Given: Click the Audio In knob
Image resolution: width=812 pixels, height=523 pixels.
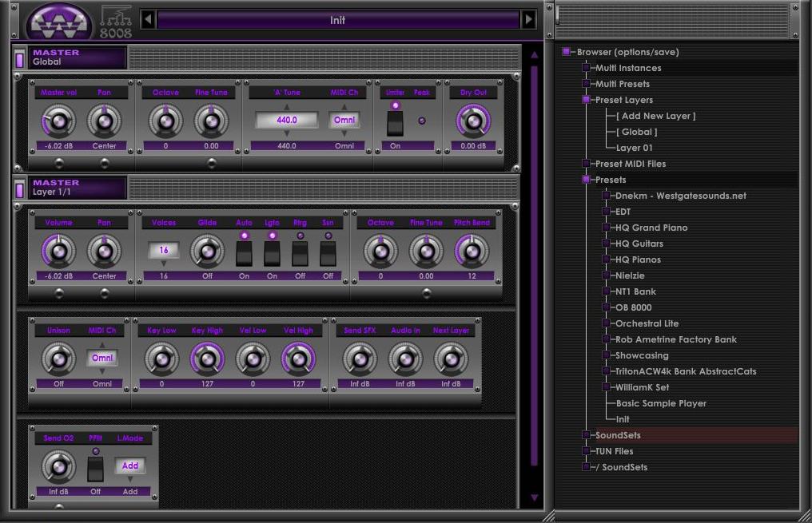Looking at the screenshot, I should tap(405, 359).
